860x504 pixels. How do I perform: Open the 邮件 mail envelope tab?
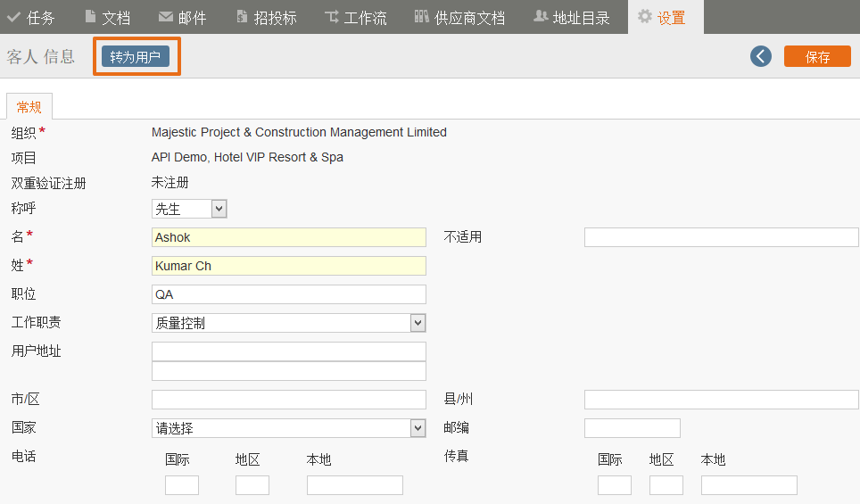coord(183,18)
